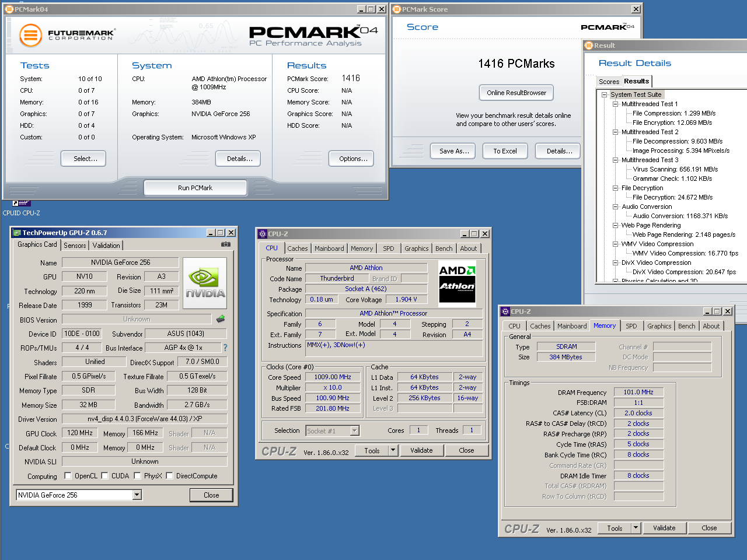
Task: Click the CPU-Z CPU window title icon
Action: click(x=263, y=234)
